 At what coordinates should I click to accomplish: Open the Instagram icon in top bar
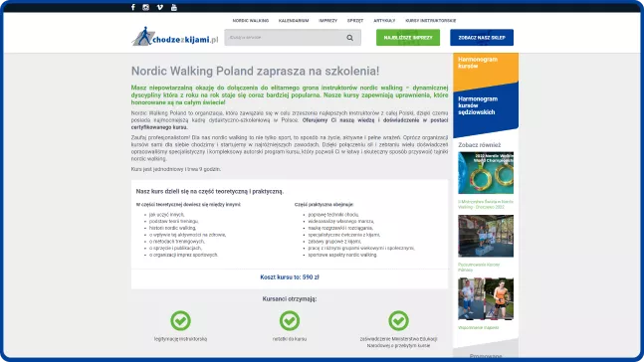[x=145, y=7]
